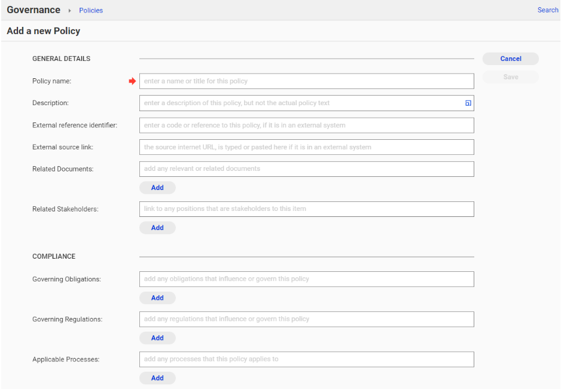Focus the Policy name input field

[x=306, y=81]
